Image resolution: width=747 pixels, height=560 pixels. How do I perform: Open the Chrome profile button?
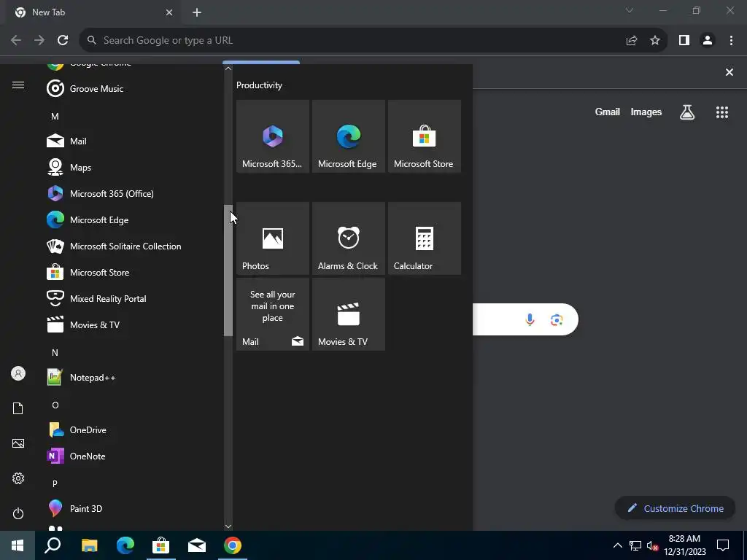(708, 41)
